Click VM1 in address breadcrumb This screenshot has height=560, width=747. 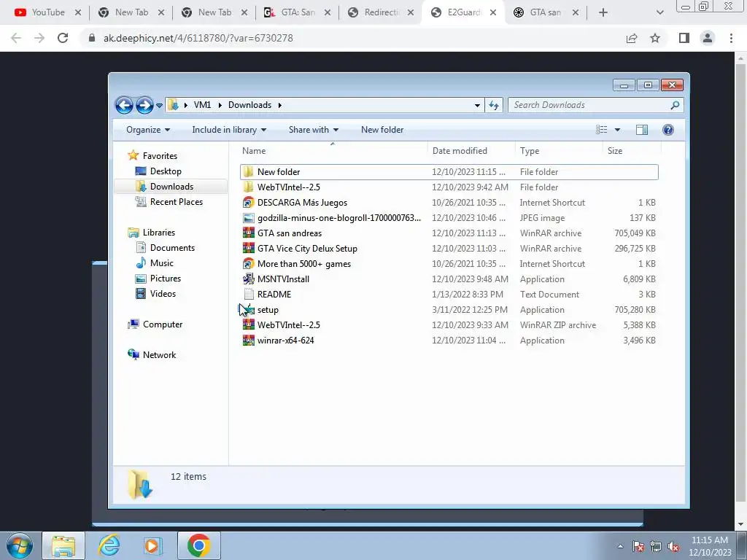click(x=202, y=105)
